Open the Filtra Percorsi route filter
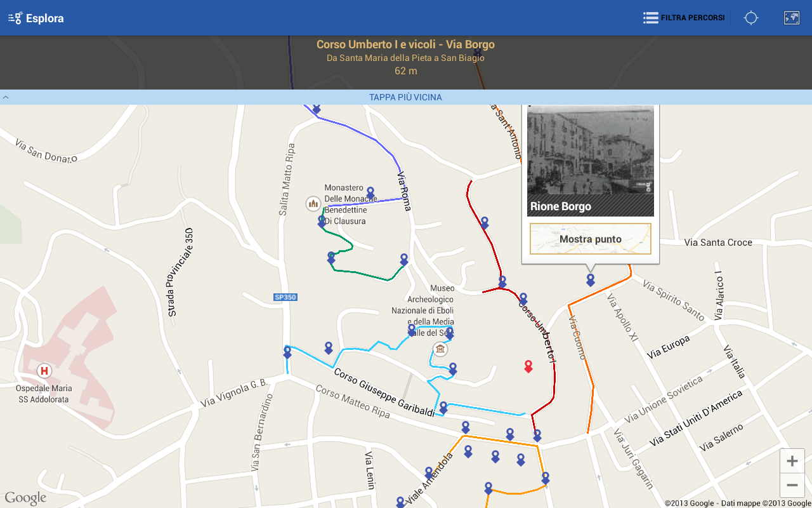The height and width of the screenshot is (508, 812). click(x=684, y=18)
